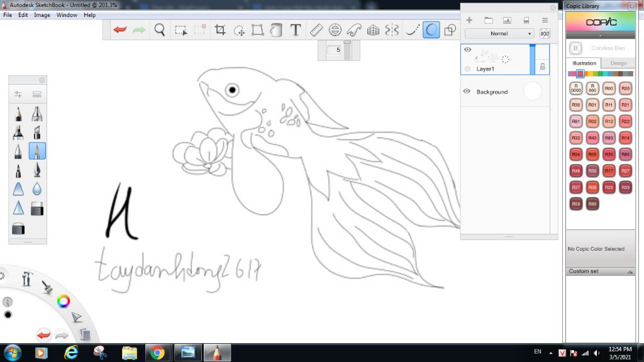Open the Perspective Guides tool
644x362 pixels.
click(x=373, y=30)
